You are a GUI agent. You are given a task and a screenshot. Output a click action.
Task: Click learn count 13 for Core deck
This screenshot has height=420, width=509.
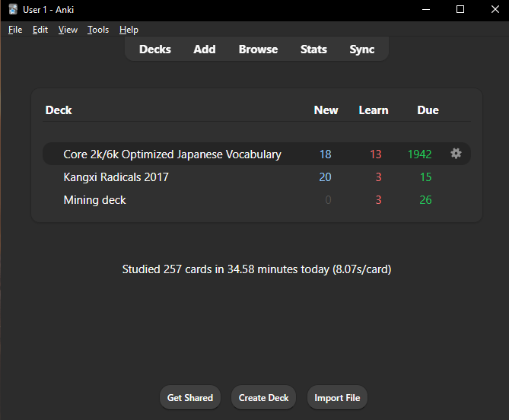(376, 154)
